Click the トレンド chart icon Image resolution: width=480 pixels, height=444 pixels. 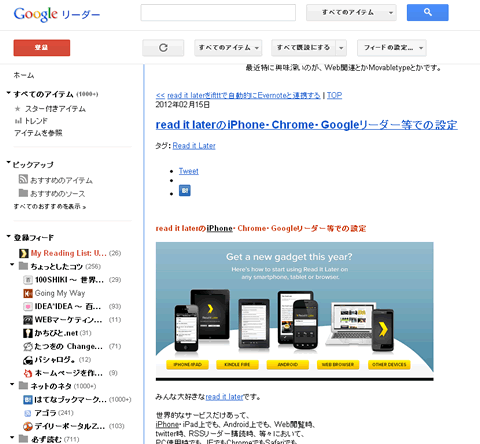coord(18,121)
